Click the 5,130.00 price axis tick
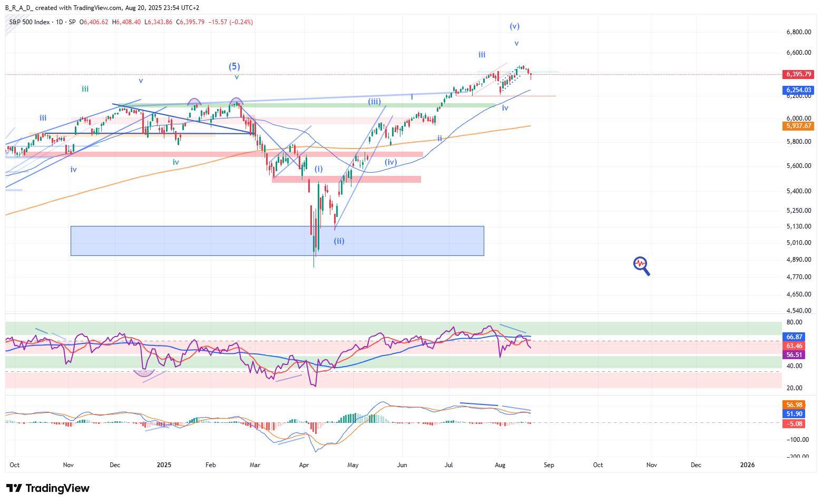This screenshot has width=822, height=504. coord(798,226)
